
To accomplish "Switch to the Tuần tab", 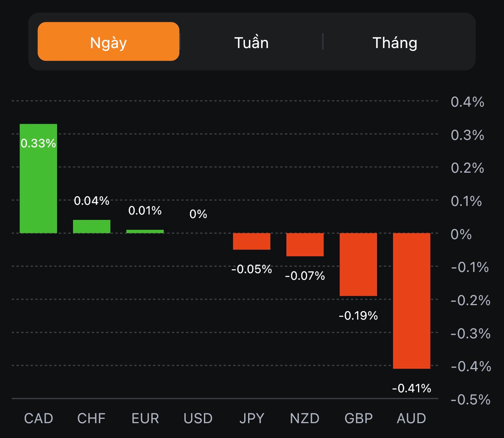I will [251, 42].
